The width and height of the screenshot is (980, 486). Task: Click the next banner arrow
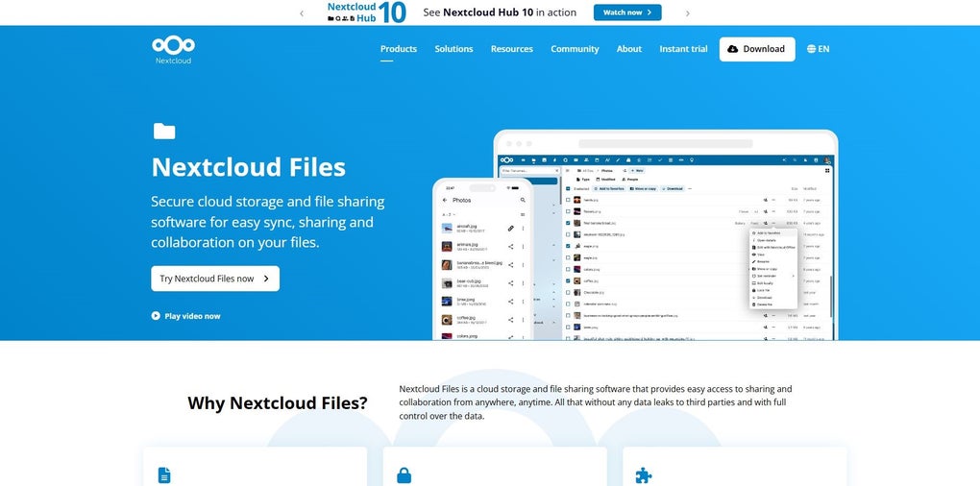click(x=688, y=13)
